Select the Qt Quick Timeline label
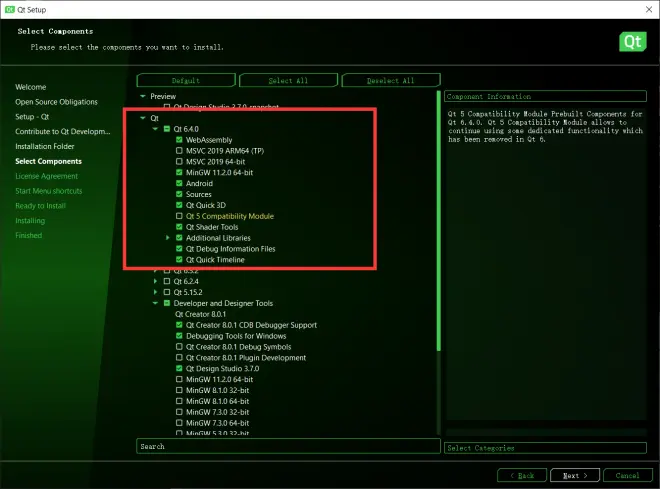The image size is (660, 489). (215, 260)
